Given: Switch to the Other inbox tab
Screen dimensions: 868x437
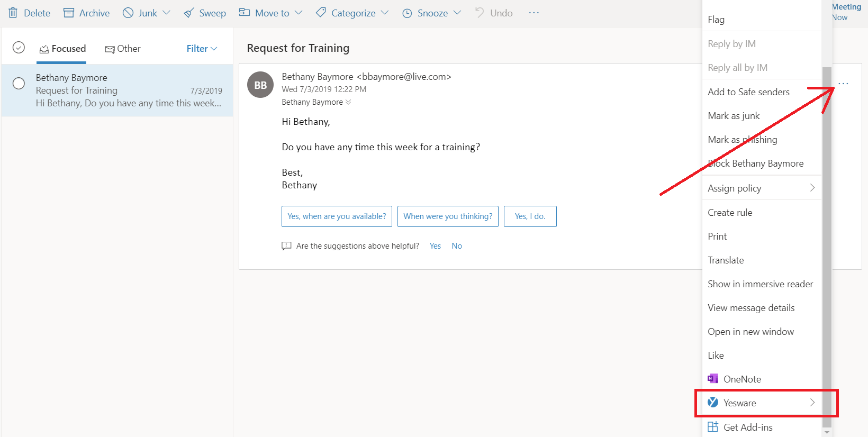Looking at the screenshot, I should [123, 49].
